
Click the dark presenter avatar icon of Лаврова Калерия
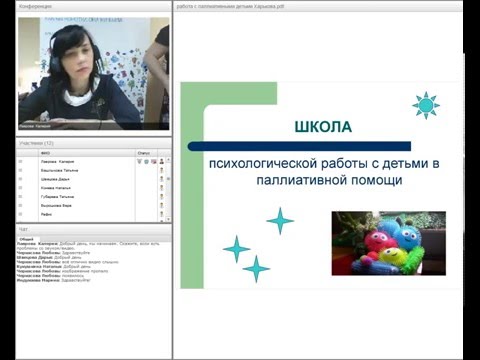[x=162, y=161]
